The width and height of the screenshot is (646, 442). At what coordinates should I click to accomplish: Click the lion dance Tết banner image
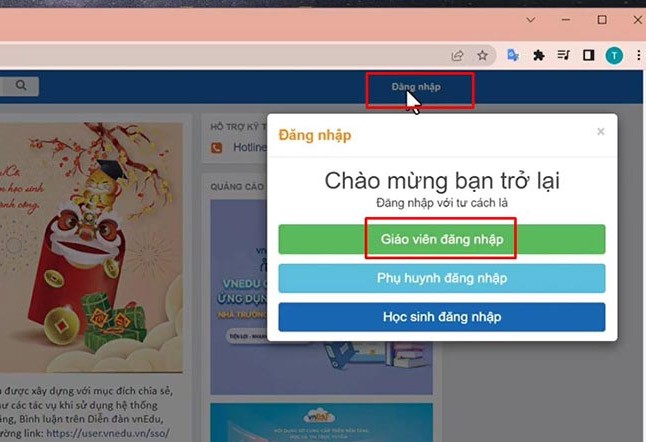coord(91,247)
